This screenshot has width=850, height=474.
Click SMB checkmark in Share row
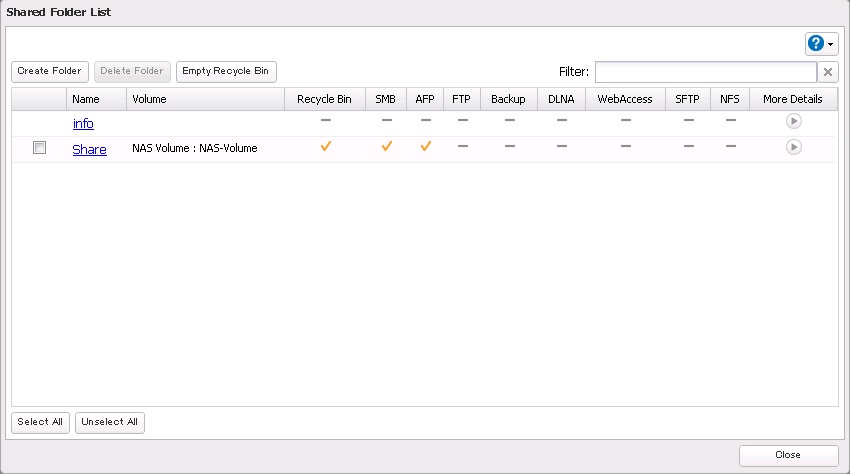pos(386,147)
